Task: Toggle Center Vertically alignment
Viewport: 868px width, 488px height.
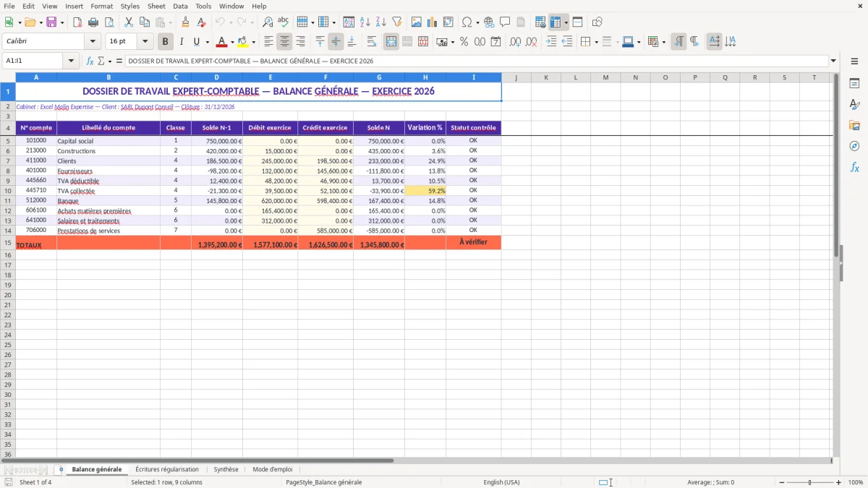Action: [336, 42]
